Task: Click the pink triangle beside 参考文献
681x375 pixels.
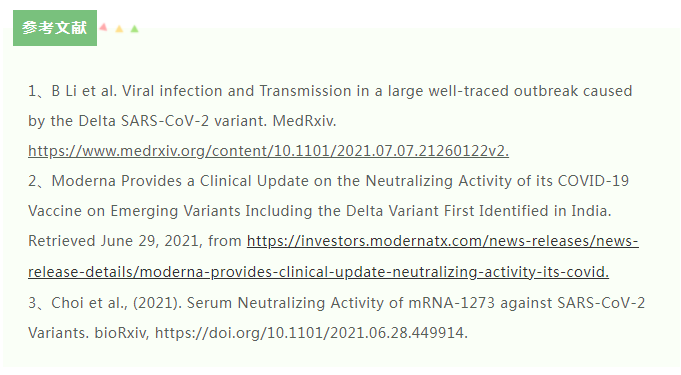Action: point(103,27)
